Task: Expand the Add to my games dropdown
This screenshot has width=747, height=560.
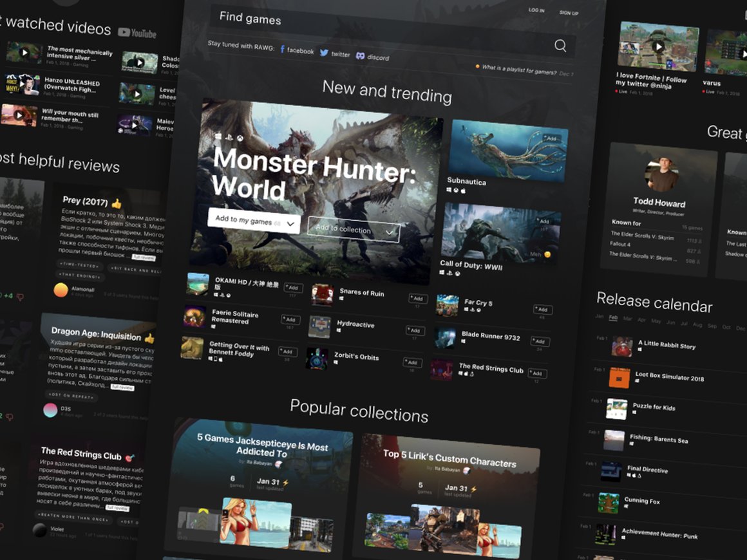Action: pyautogui.click(x=291, y=224)
